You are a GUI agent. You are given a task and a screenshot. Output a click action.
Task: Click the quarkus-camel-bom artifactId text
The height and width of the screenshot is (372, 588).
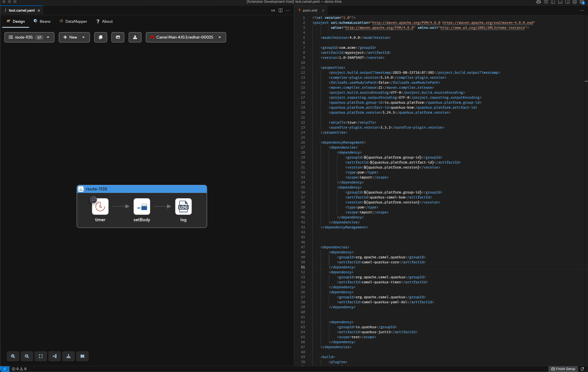(x=387, y=197)
